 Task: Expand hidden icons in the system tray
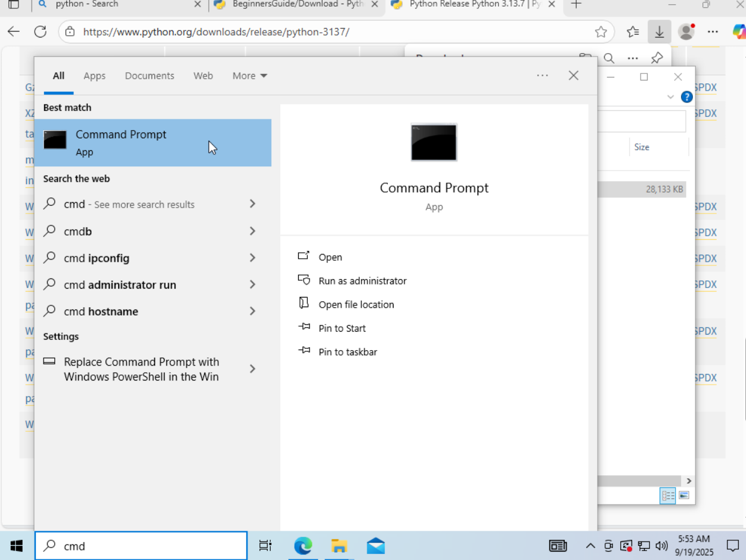pos(590,546)
